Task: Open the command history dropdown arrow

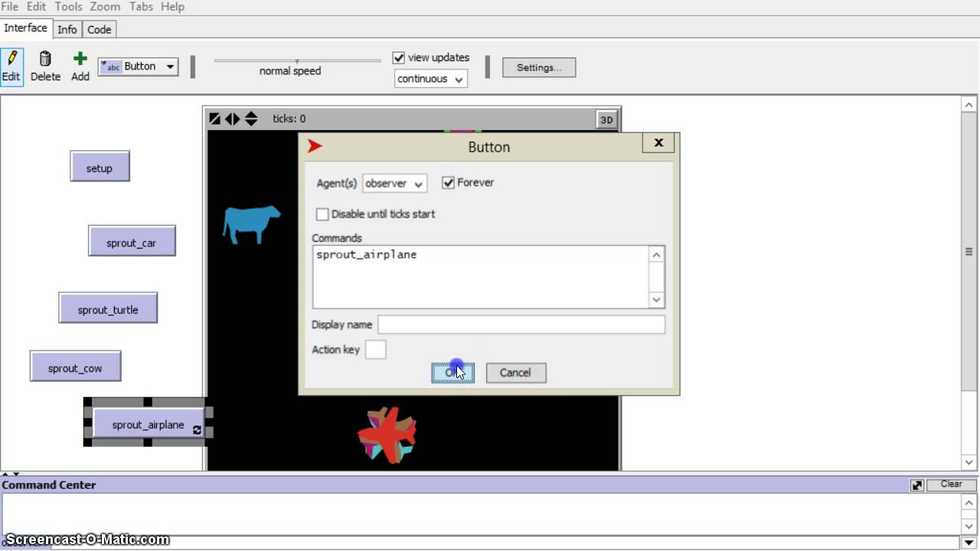Action: pyautogui.click(x=969, y=543)
